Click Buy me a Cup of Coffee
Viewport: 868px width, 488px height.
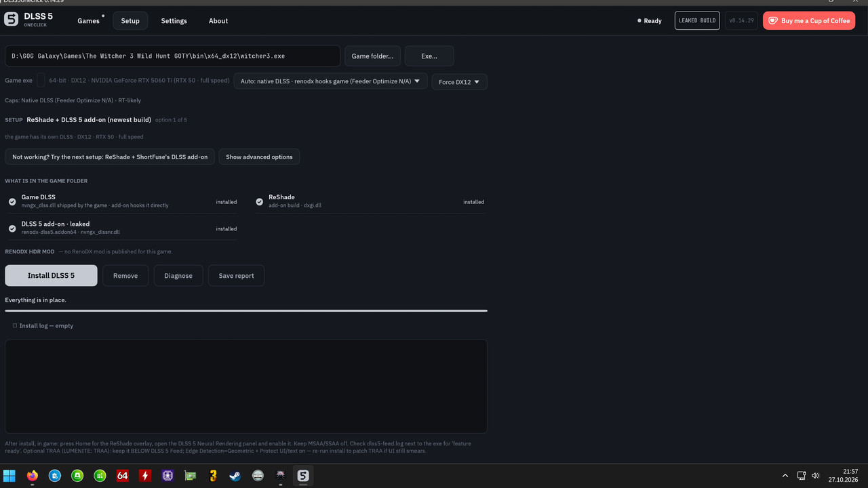click(x=809, y=21)
